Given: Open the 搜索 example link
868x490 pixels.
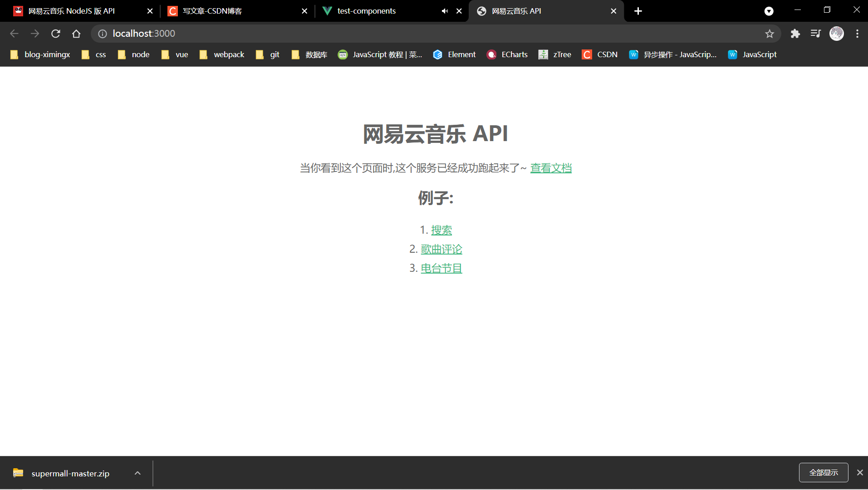Looking at the screenshot, I should (x=441, y=230).
